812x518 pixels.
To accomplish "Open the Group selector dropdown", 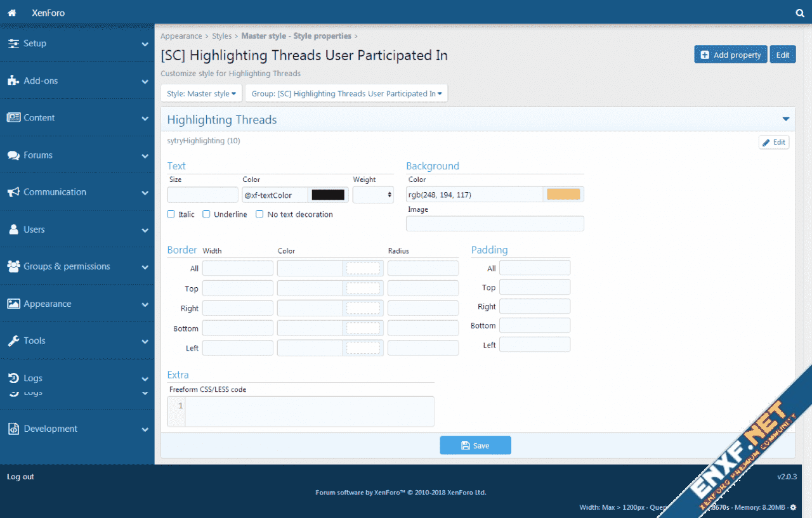I will coord(346,93).
